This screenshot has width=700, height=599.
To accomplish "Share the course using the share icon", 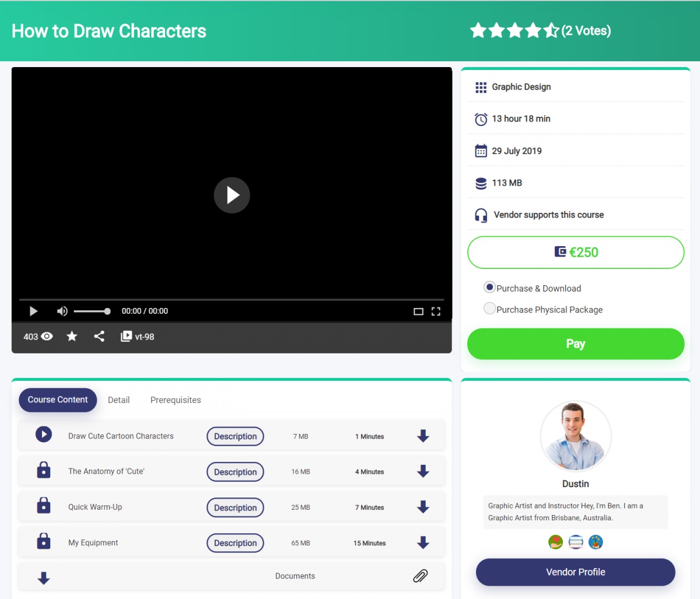I will click(99, 337).
